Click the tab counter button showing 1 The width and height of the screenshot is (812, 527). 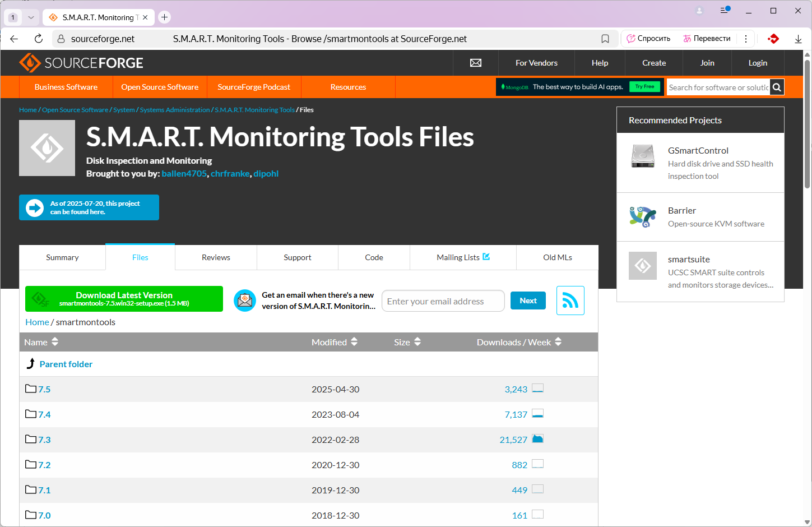point(13,17)
